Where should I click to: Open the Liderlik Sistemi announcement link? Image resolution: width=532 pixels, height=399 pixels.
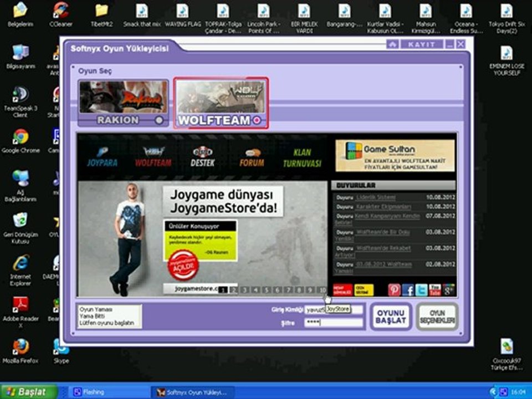click(376, 197)
